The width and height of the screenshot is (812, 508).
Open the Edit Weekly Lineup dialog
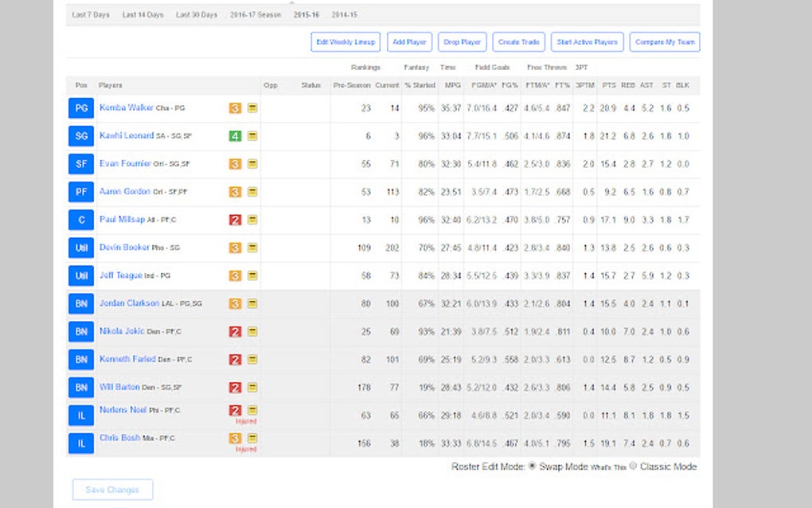[345, 41]
